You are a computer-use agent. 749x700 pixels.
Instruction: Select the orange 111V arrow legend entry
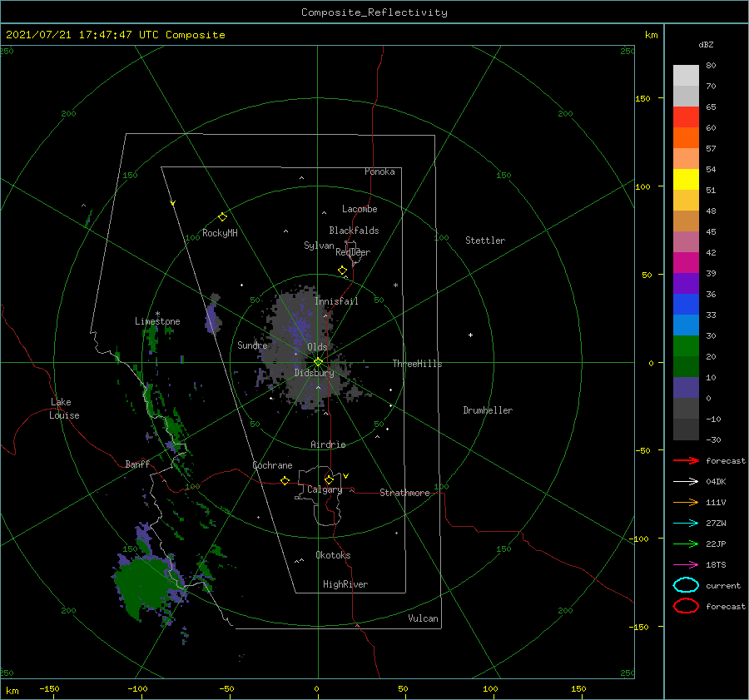click(x=686, y=502)
